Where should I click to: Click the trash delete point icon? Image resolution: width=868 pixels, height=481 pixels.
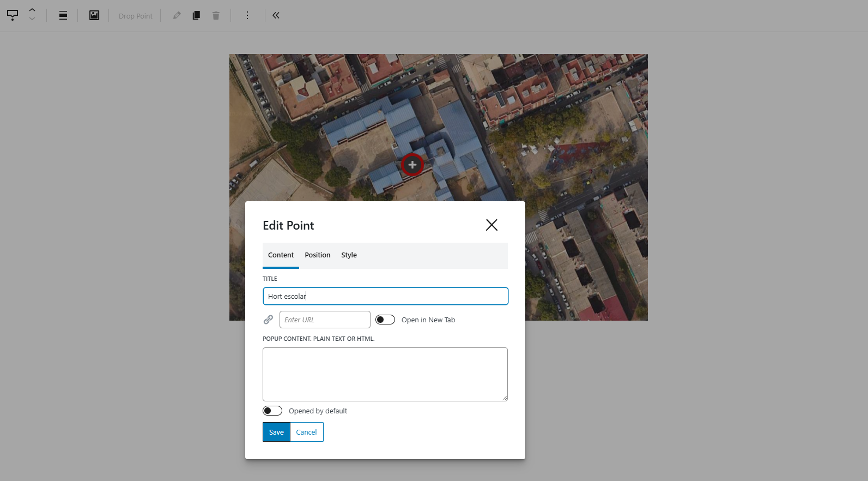pyautogui.click(x=216, y=15)
